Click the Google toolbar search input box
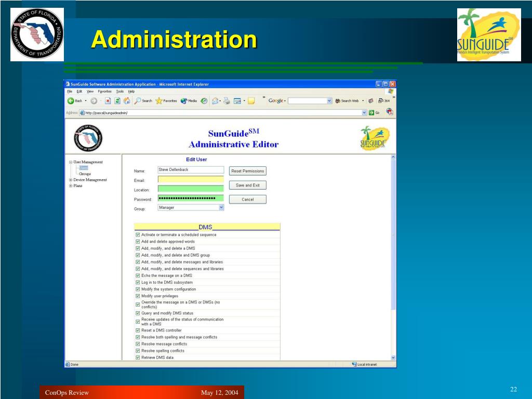Screen dimensions: 532x399 click(x=308, y=101)
